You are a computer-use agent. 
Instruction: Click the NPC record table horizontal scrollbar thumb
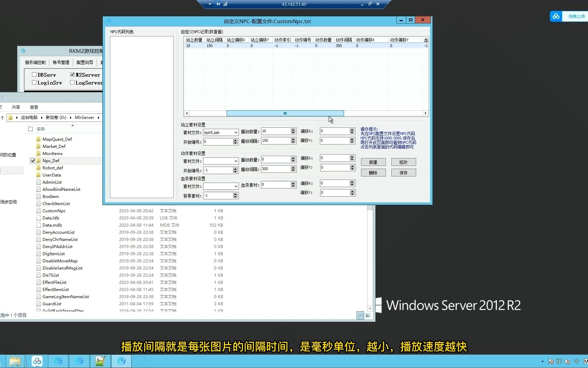coord(285,113)
